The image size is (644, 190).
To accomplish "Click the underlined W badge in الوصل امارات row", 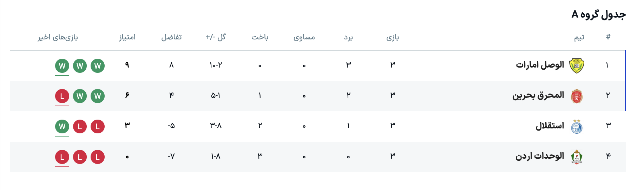I will click(62, 66).
